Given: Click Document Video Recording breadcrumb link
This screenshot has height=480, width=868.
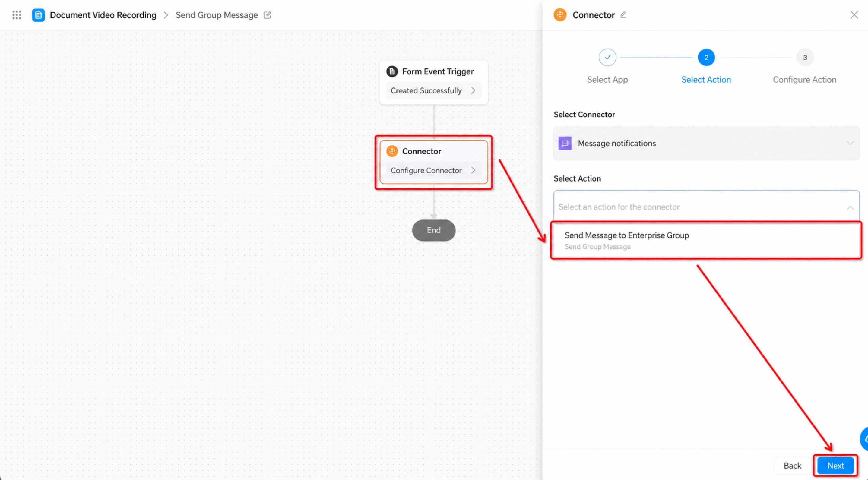Looking at the screenshot, I should pos(103,15).
